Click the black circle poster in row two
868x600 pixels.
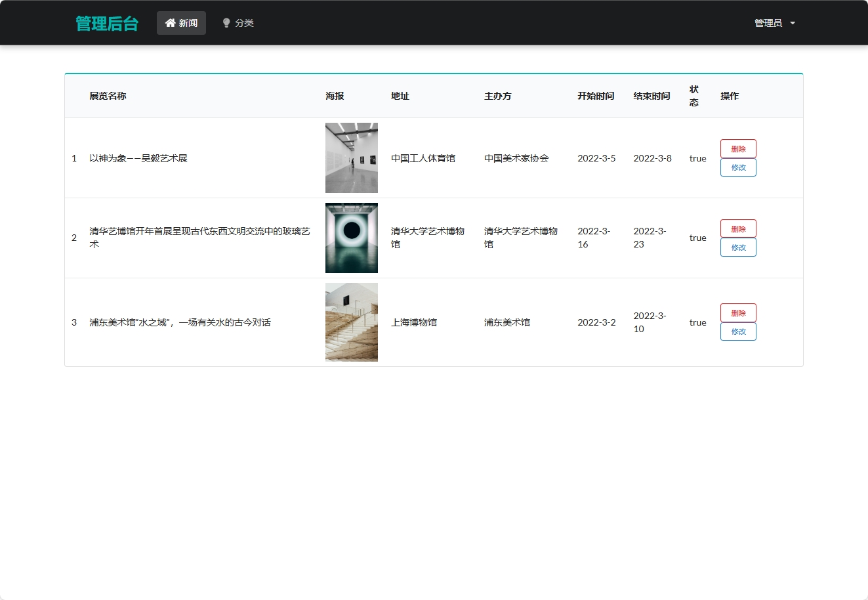(x=351, y=238)
